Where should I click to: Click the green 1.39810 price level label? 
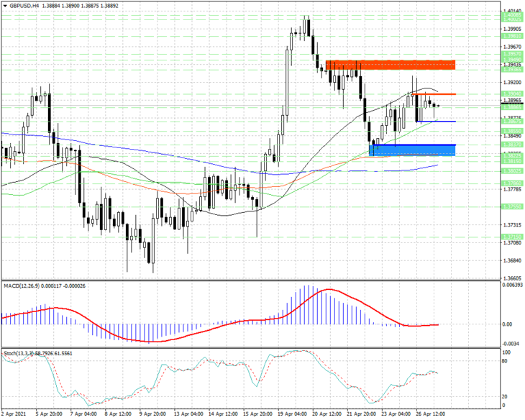[512, 36]
